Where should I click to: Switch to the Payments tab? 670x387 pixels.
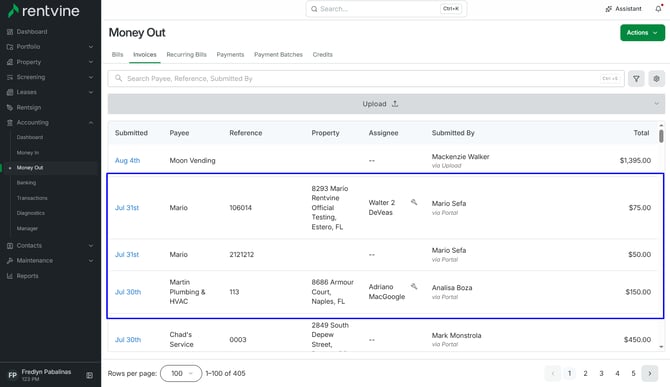(230, 55)
